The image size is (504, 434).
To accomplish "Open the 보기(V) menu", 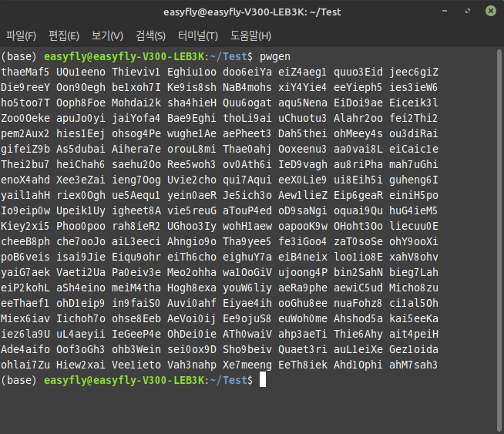I will [107, 35].
